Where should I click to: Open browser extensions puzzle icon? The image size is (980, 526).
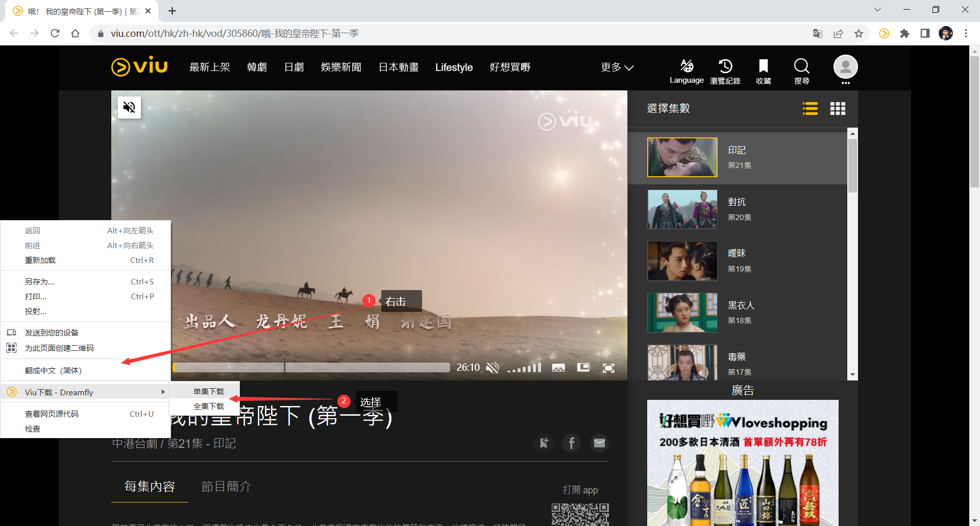point(904,34)
